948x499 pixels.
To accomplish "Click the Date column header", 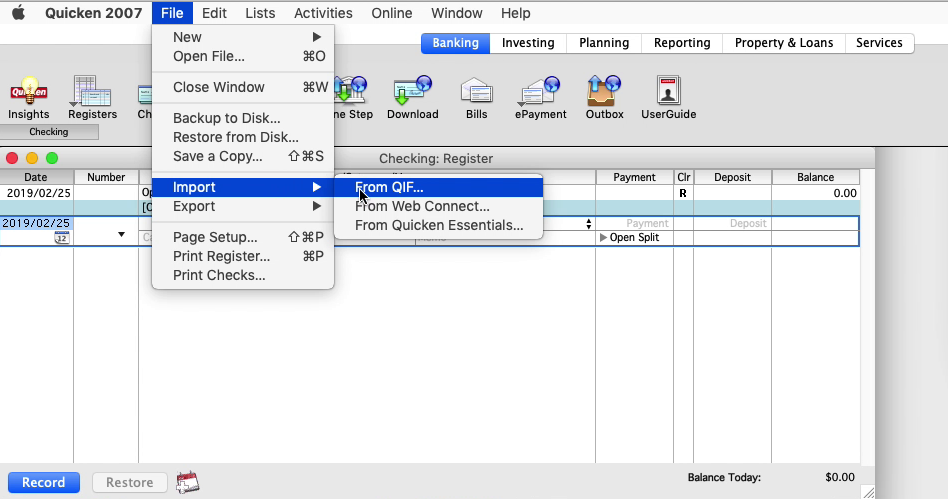I will [x=36, y=177].
